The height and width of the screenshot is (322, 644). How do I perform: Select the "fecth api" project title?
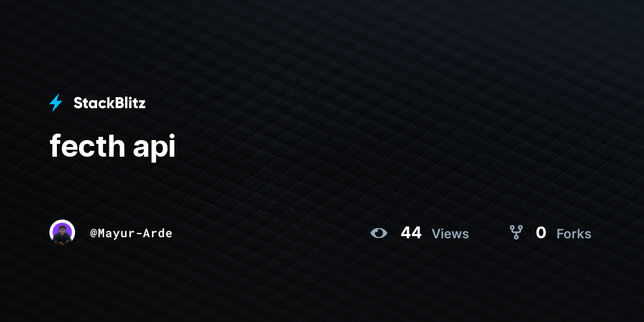click(113, 147)
